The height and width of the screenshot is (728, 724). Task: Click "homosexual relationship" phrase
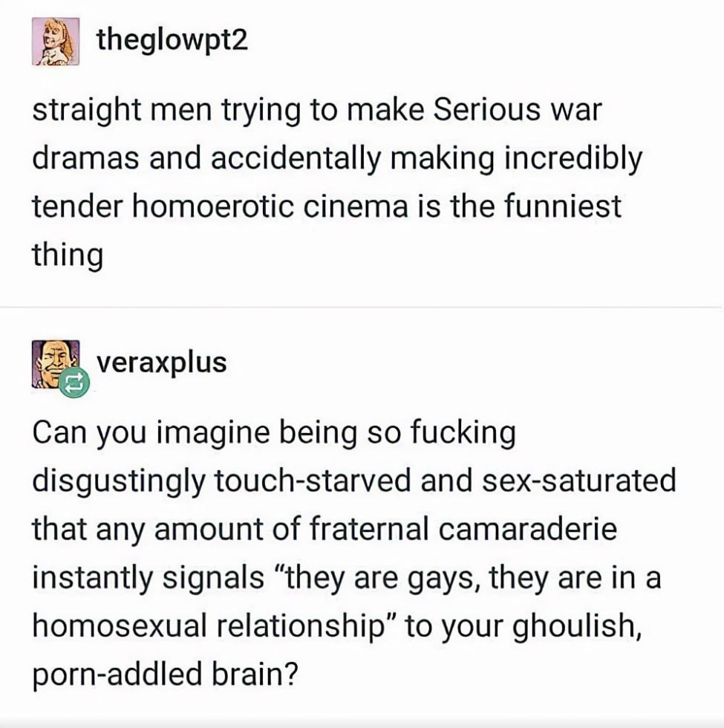click(x=209, y=626)
